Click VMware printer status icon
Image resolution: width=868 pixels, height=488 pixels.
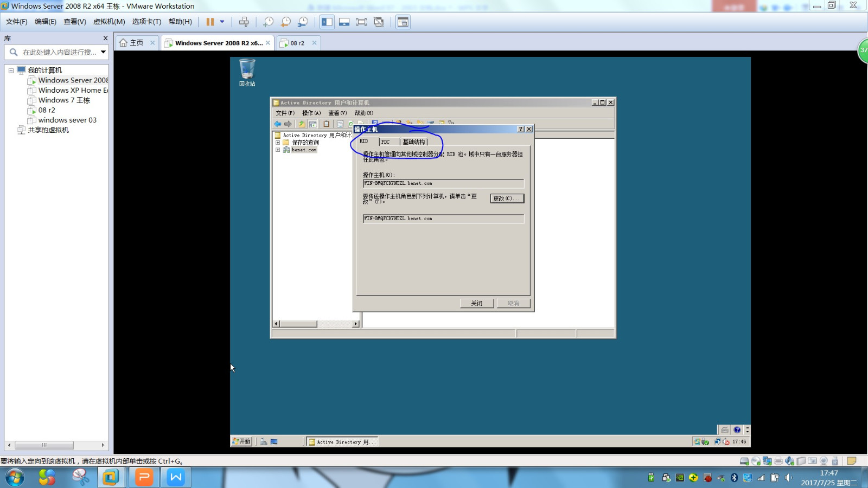pos(778,461)
